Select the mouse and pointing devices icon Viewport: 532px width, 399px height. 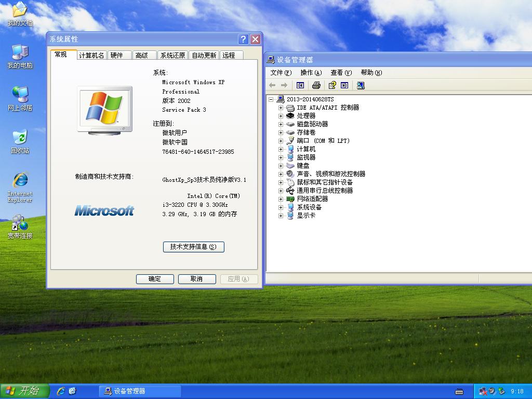tap(290, 182)
